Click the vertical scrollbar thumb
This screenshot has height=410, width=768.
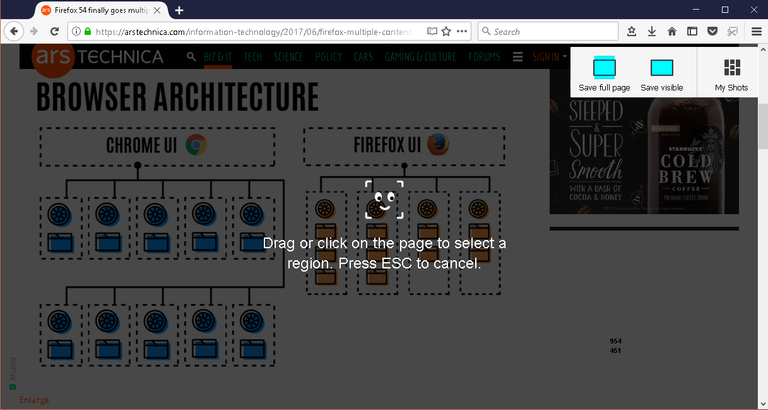[763, 126]
